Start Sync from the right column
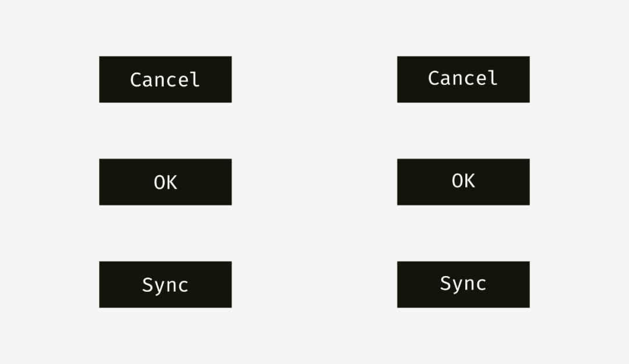This screenshot has height=364, width=629. [464, 285]
